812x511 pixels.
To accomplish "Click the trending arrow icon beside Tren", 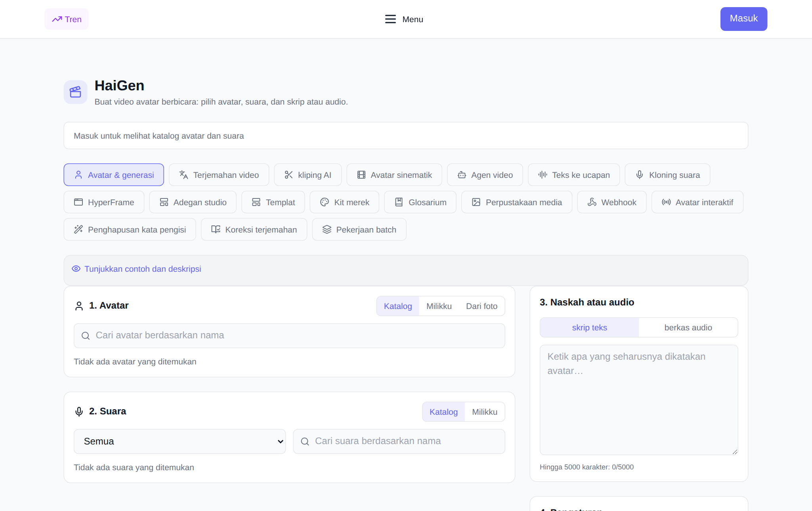I will coord(57,19).
